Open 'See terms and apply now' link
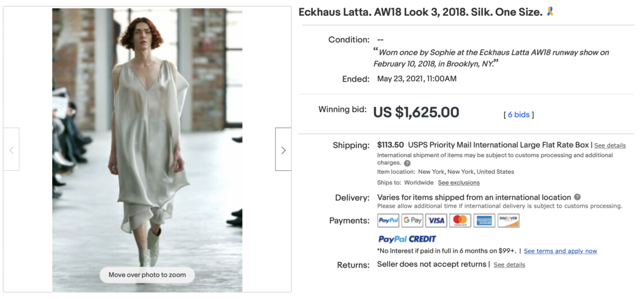 [x=560, y=251]
